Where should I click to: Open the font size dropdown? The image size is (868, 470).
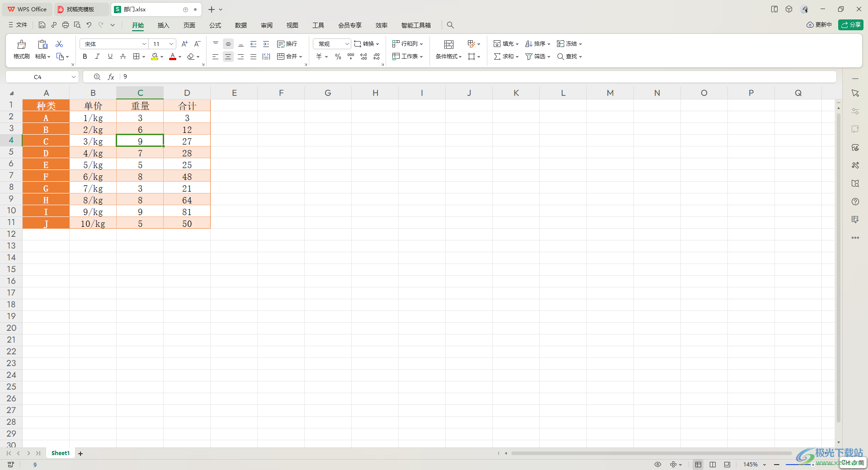pyautogui.click(x=171, y=44)
